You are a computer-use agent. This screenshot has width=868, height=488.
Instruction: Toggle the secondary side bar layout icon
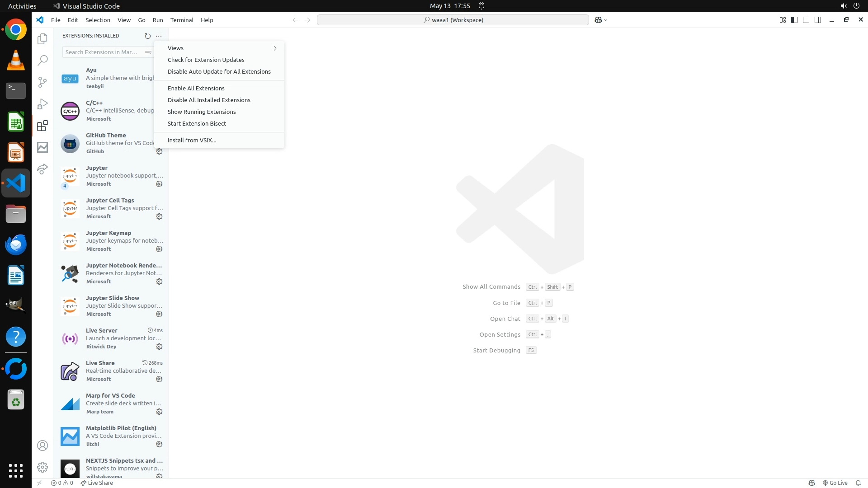pyautogui.click(x=818, y=20)
